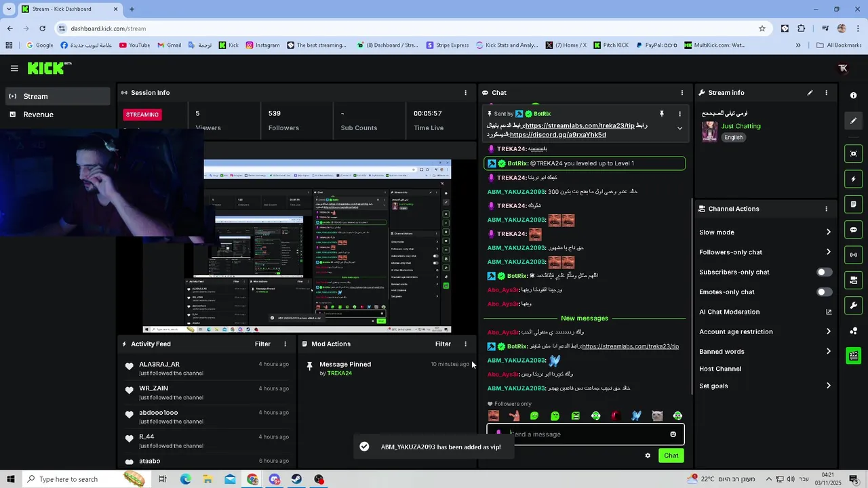Open YouTube bookmark
The height and width of the screenshot is (488, 868).
[x=134, y=45]
